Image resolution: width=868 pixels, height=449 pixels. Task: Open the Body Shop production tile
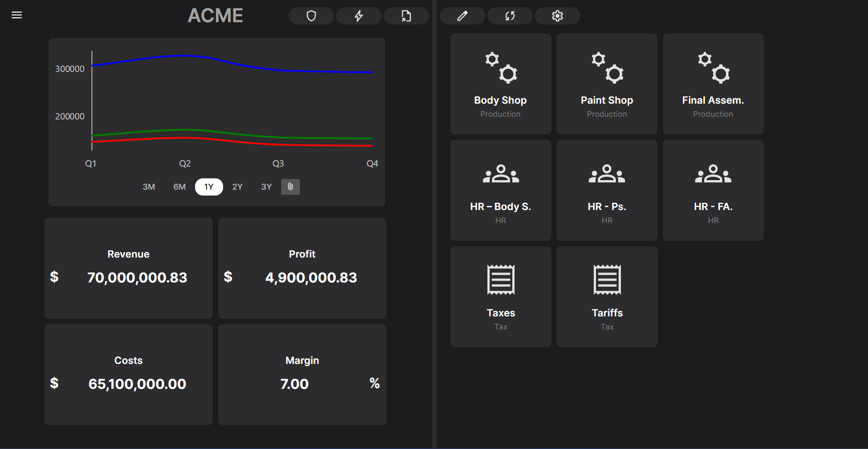[x=501, y=84]
